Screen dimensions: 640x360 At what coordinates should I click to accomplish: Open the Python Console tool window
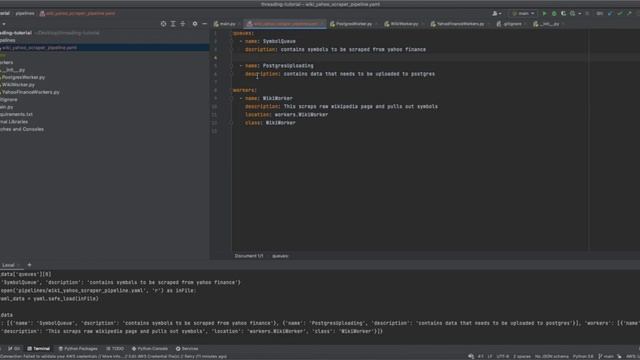click(x=150, y=349)
